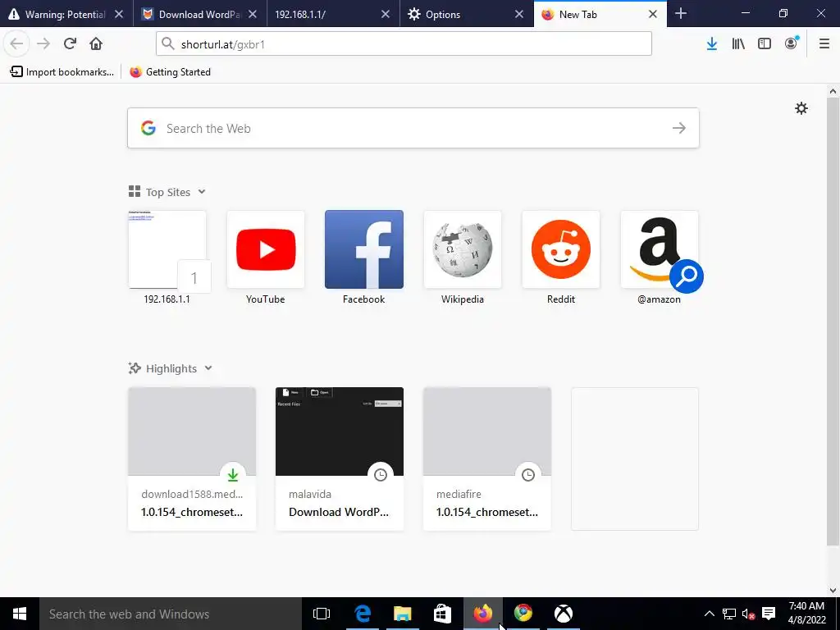The height and width of the screenshot is (630, 840).
Task: Click Search the web and Windows box
Action: pyautogui.click(x=171, y=614)
